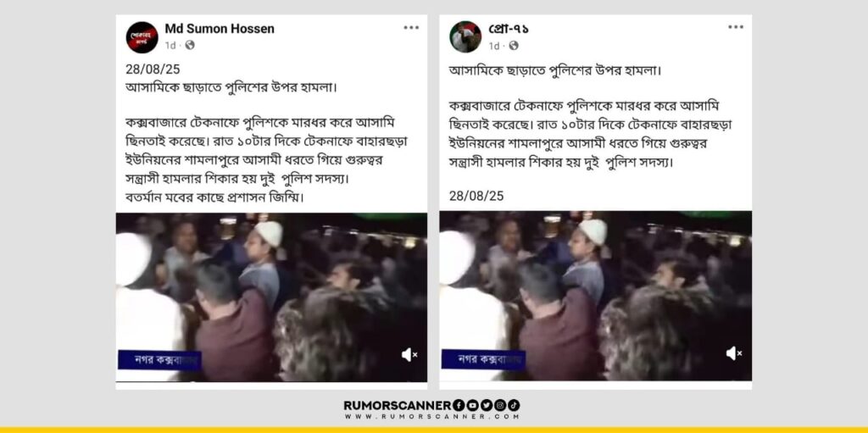Screen dimensions: 868x433
Task: Open Rumor Scanner Twitter icon
Action: 486,405
